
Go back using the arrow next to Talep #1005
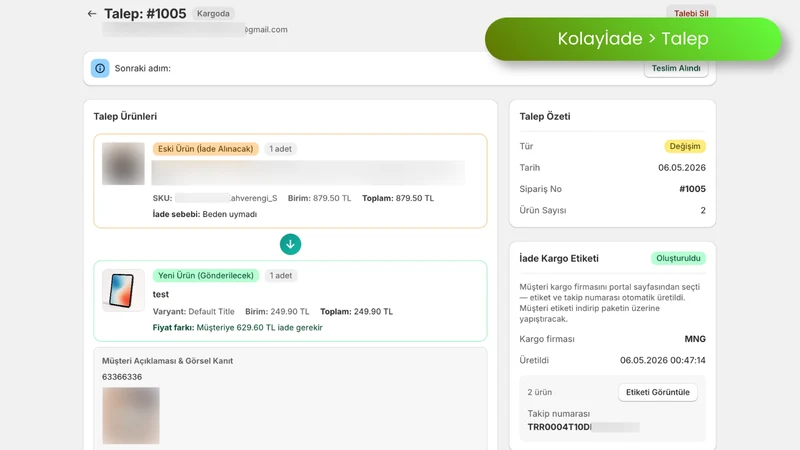coord(92,14)
